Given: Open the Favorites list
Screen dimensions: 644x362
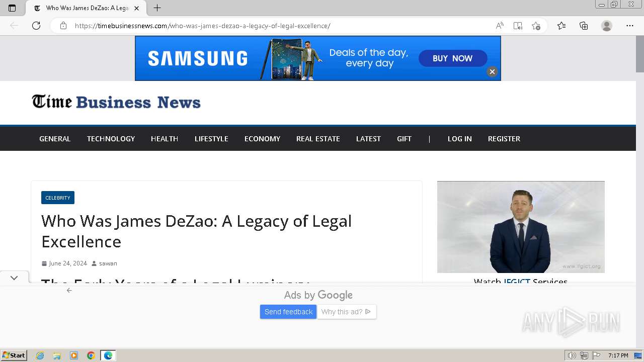Looking at the screenshot, I should pos(561,26).
